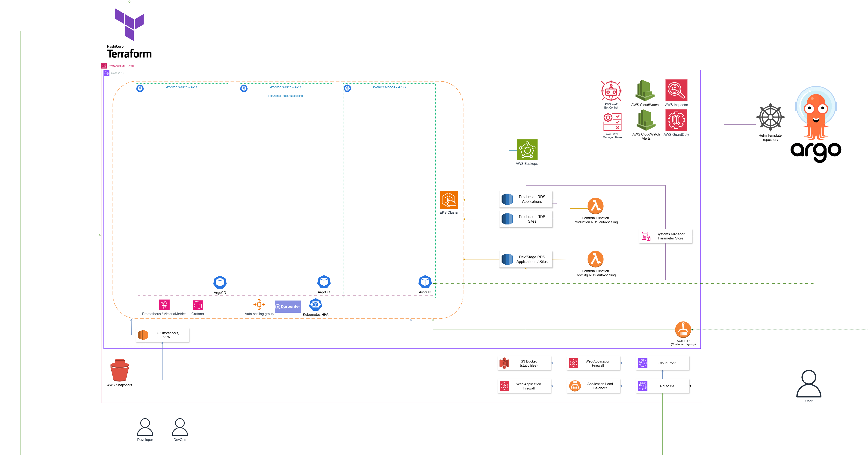Click the Argo octopus logo
The width and height of the screenshot is (868, 457).
(816, 124)
